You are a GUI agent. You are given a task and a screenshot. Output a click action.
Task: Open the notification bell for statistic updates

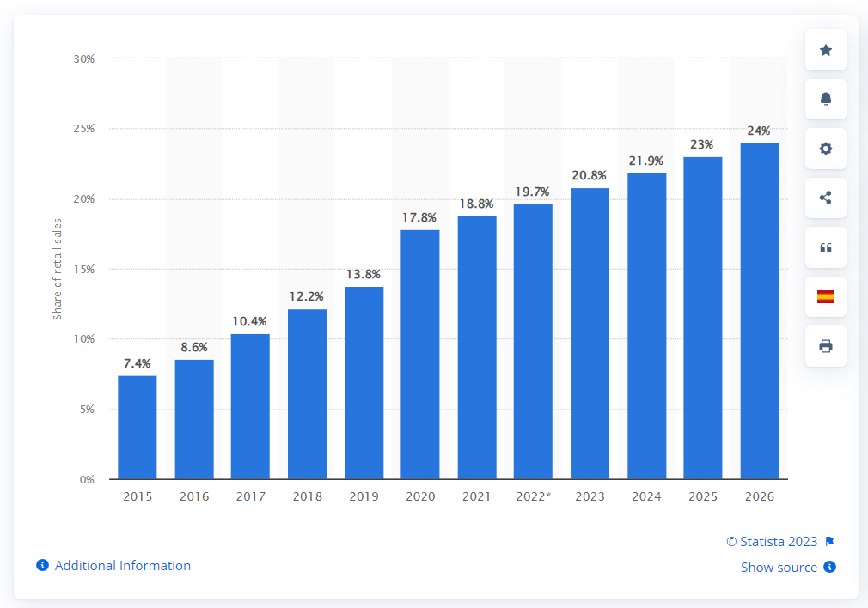click(824, 99)
